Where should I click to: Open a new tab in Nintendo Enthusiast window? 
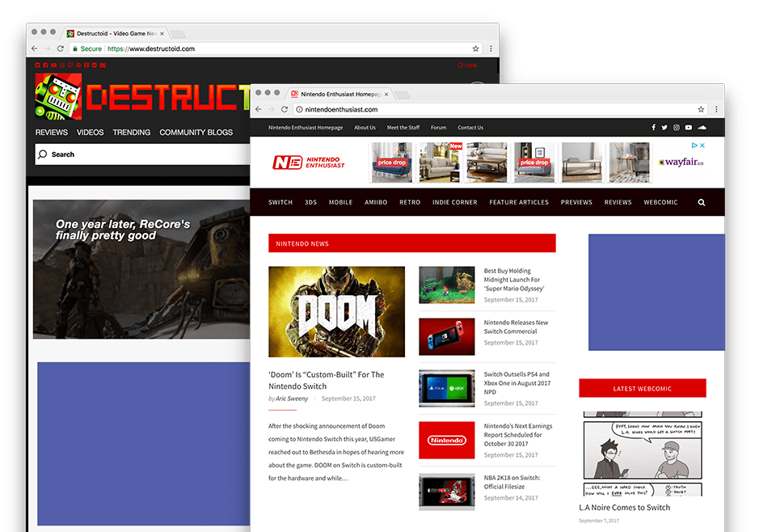(403, 95)
